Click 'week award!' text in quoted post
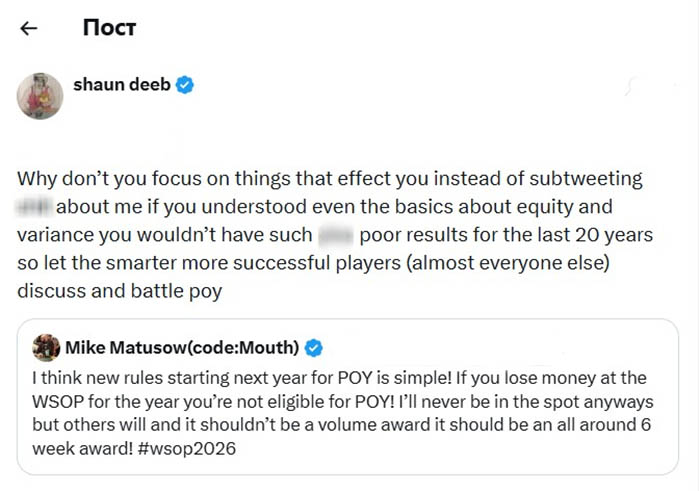The width and height of the screenshot is (700, 491). [x=83, y=448]
